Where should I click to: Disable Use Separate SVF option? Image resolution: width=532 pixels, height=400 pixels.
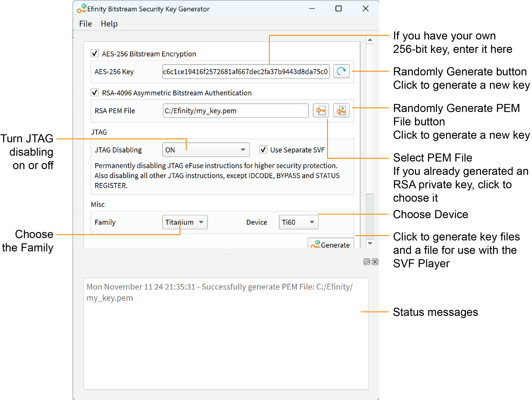[263, 150]
